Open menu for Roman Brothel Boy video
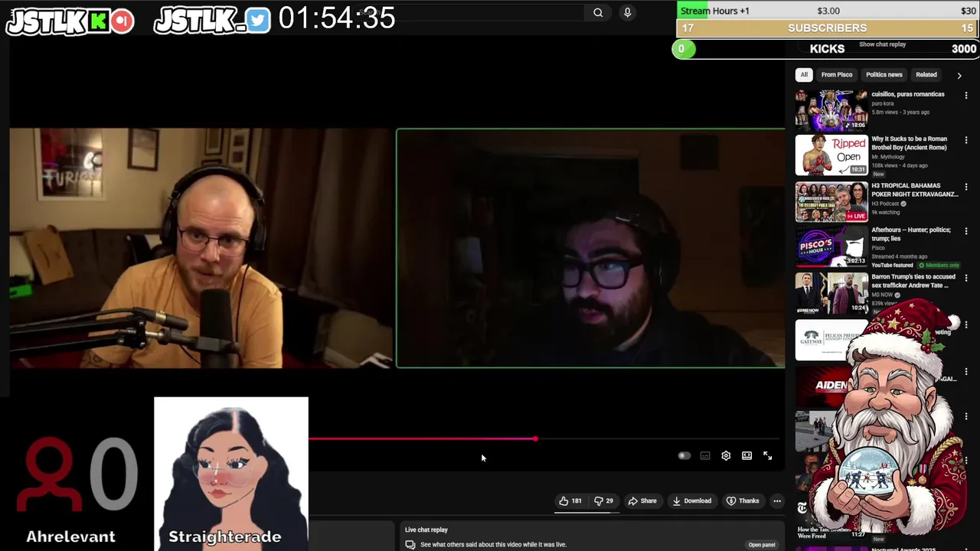The width and height of the screenshot is (980, 551). coord(965,141)
